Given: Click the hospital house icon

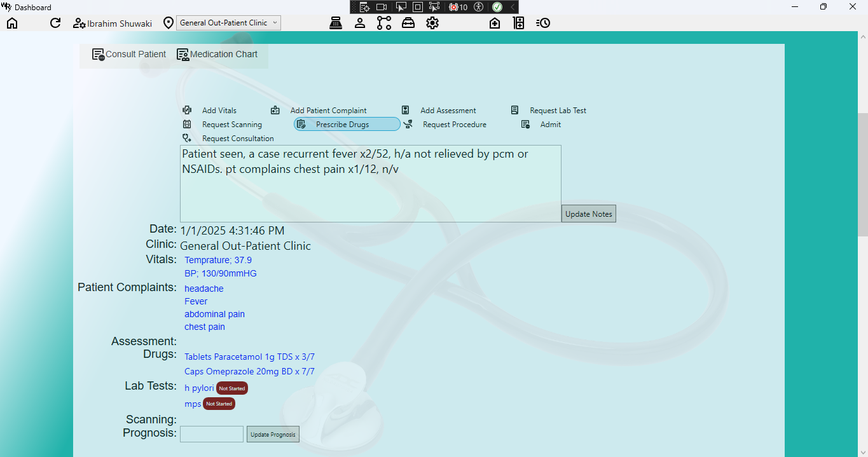Looking at the screenshot, I should pos(495,23).
